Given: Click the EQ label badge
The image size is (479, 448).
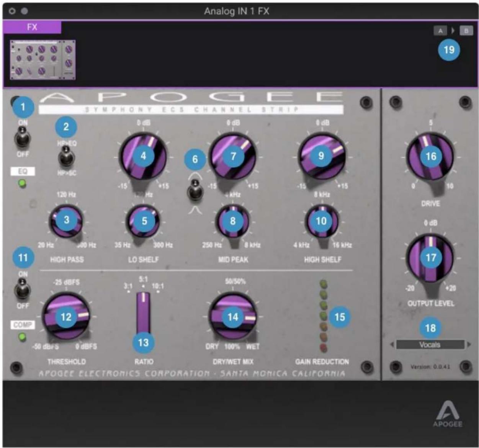Looking at the screenshot, I should [23, 171].
